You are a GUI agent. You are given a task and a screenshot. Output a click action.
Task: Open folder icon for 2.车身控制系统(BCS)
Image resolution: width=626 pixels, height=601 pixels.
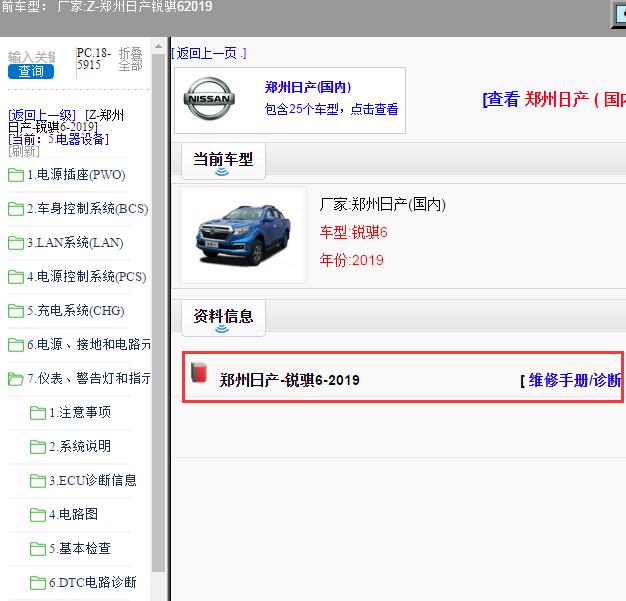(16, 209)
